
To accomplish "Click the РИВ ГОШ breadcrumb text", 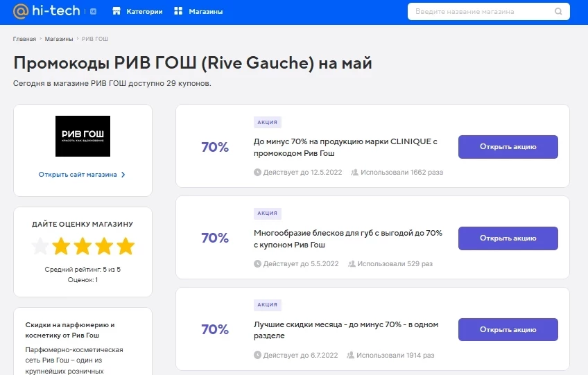I will click(x=95, y=39).
